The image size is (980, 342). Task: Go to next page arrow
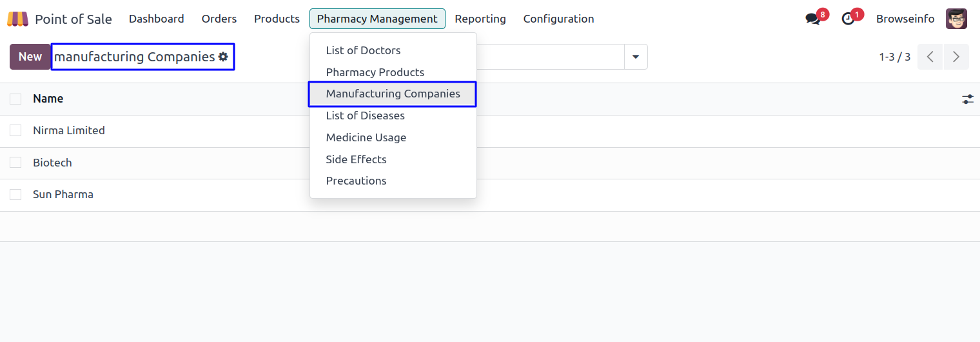tap(956, 57)
